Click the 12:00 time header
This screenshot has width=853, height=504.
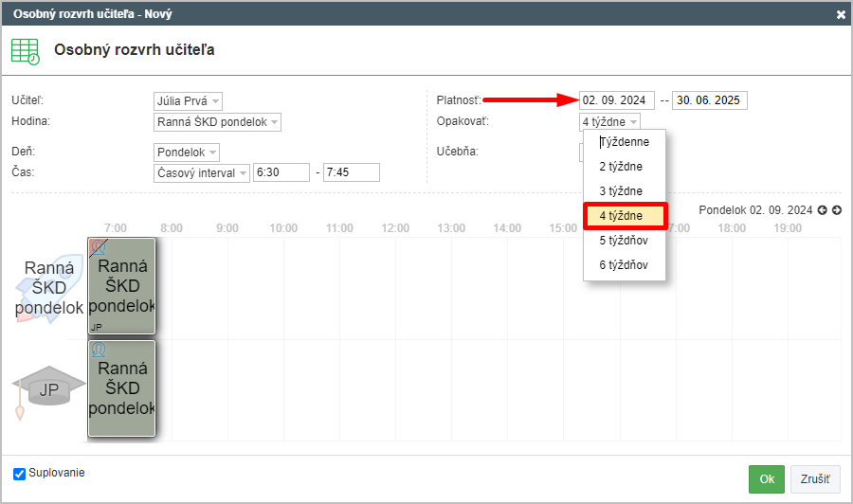coord(395,228)
